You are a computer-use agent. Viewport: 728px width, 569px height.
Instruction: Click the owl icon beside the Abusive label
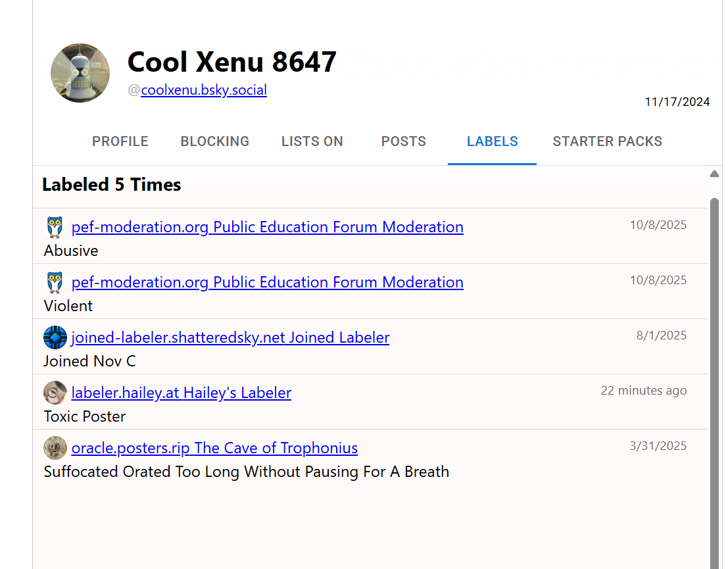coord(55,228)
